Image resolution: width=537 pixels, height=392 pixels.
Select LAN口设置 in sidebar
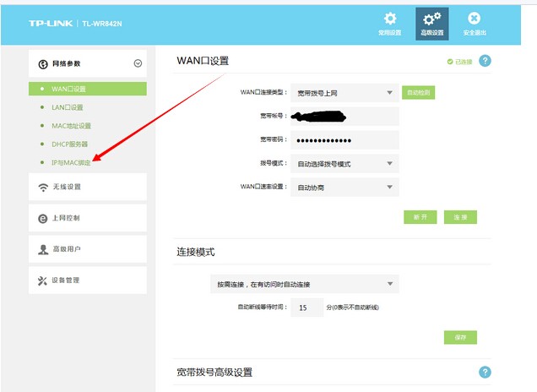(68, 107)
